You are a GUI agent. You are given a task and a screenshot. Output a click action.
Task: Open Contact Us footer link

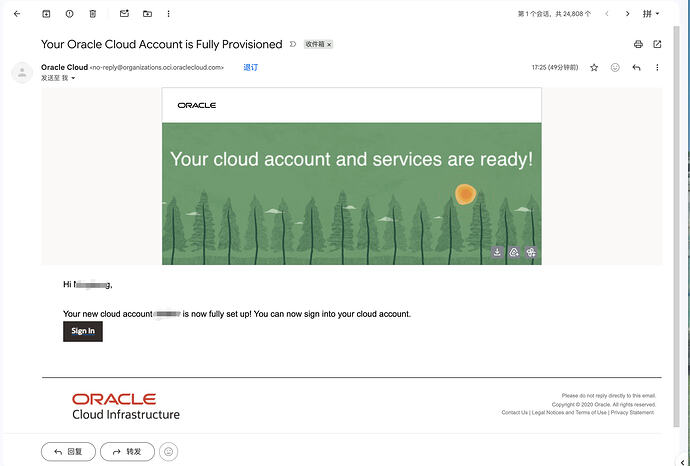514,412
